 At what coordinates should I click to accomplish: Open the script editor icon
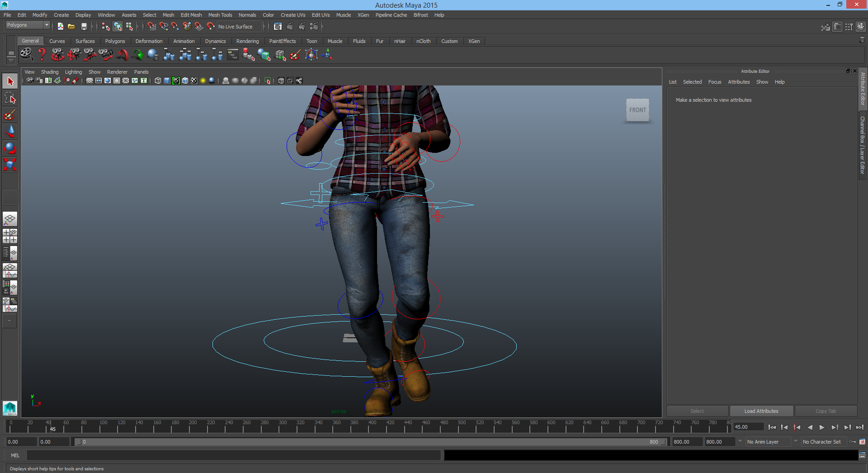click(x=862, y=455)
